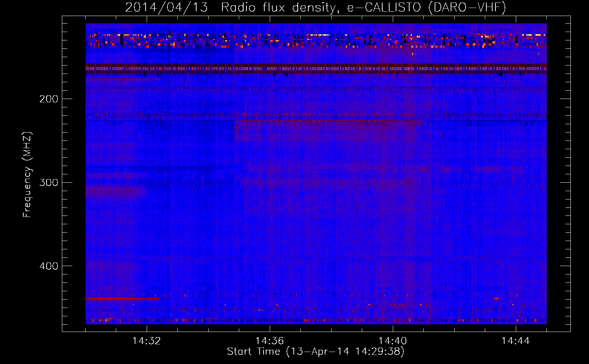The image size is (589, 364).
Task: Click the plot title "Radio flux density, e-CALLISTO (DARO-VHF)"
Action: point(363,7)
